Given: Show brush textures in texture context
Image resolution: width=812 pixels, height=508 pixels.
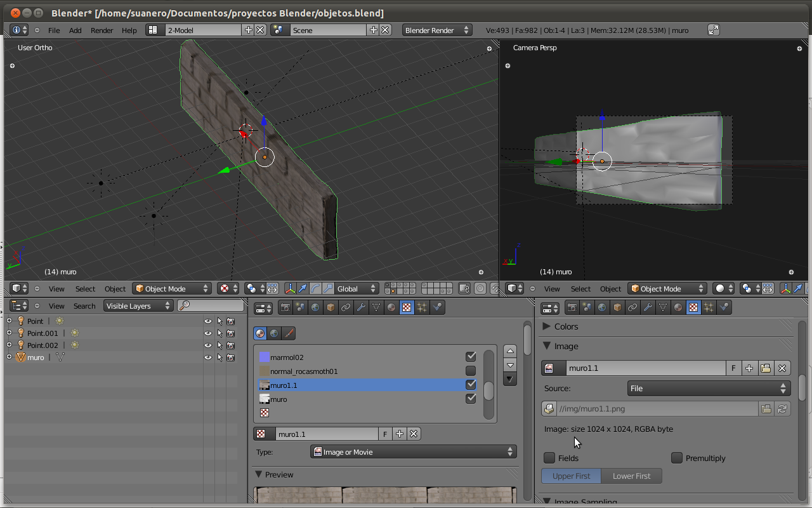Looking at the screenshot, I should coord(289,333).
